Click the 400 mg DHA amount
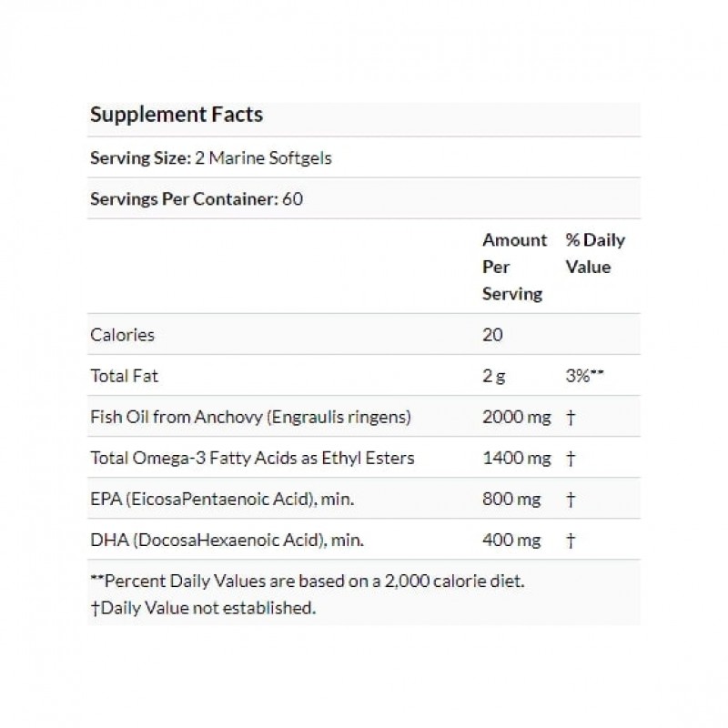Image resolution: width=728 pixels, height=728 pixels. (x=511, y=540)
